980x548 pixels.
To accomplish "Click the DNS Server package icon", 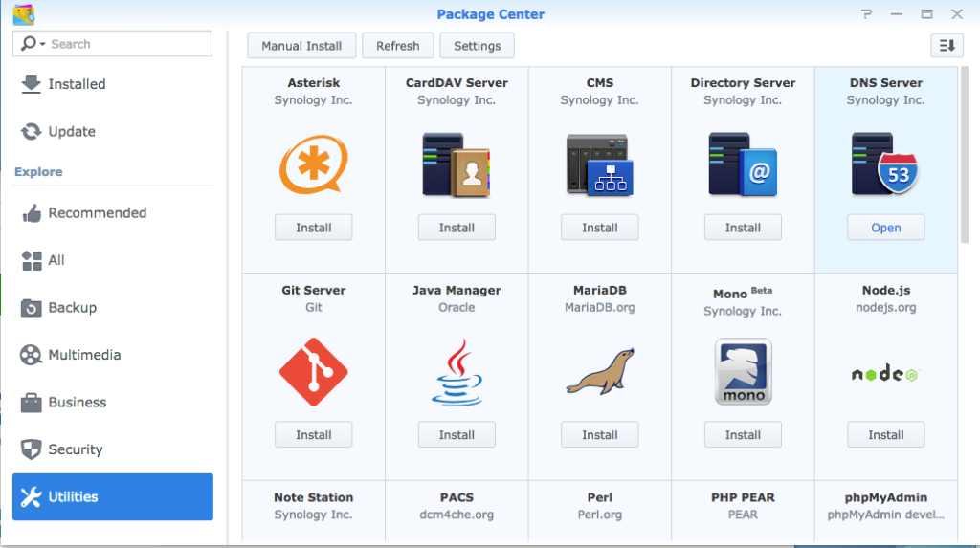I will (885, 164).
